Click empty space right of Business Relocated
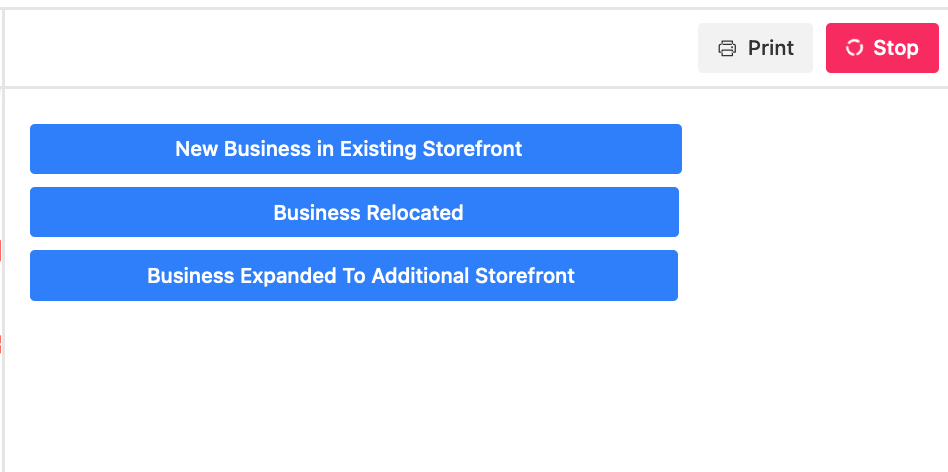This screenshot has height=472, width=948. coord(810,212)
